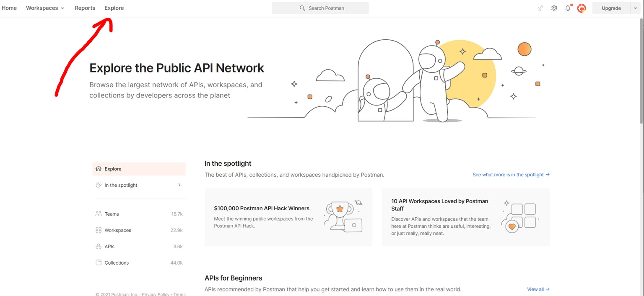Click the Workspaces grid icon
Screen dimensions: 644x296
point(99,230)
